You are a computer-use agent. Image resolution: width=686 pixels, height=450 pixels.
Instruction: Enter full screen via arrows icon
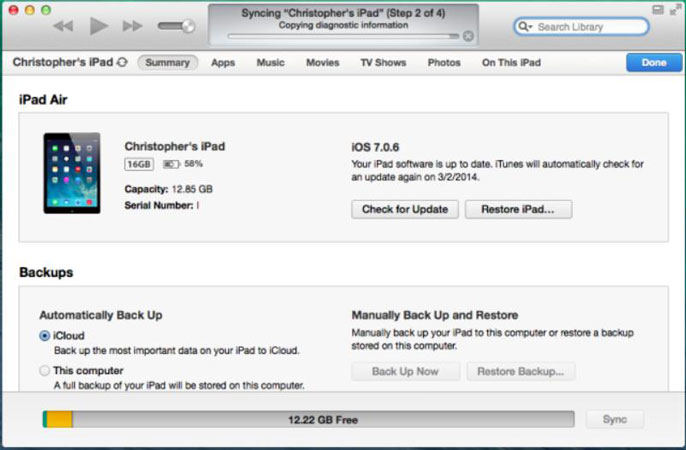point(676,10)
